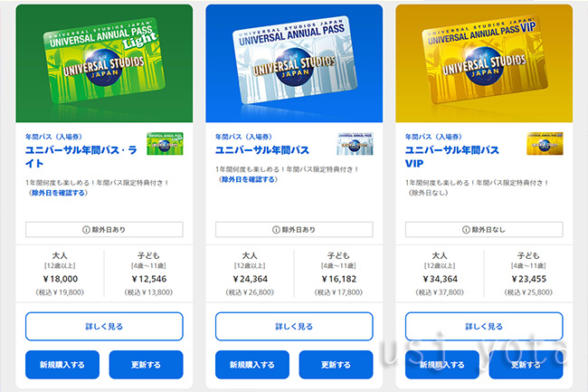Click 詳しく見る for the VIP pass
This screenshot has width=588, height=392.
[x=484, y=326]
